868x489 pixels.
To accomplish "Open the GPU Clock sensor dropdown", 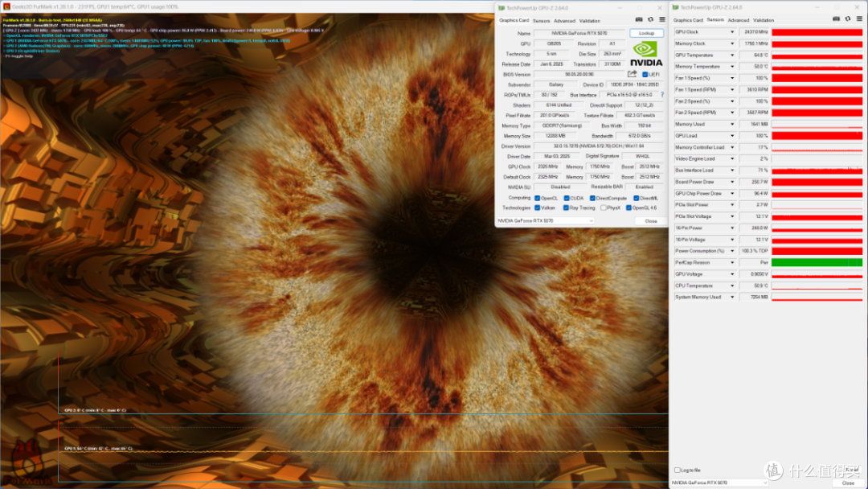I will tap(732, 32).
